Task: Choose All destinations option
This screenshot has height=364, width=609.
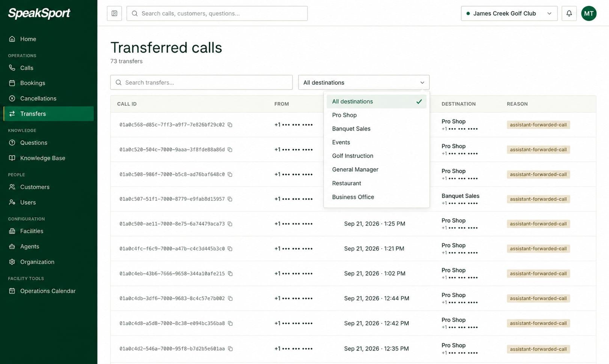Action: point(377,101)
